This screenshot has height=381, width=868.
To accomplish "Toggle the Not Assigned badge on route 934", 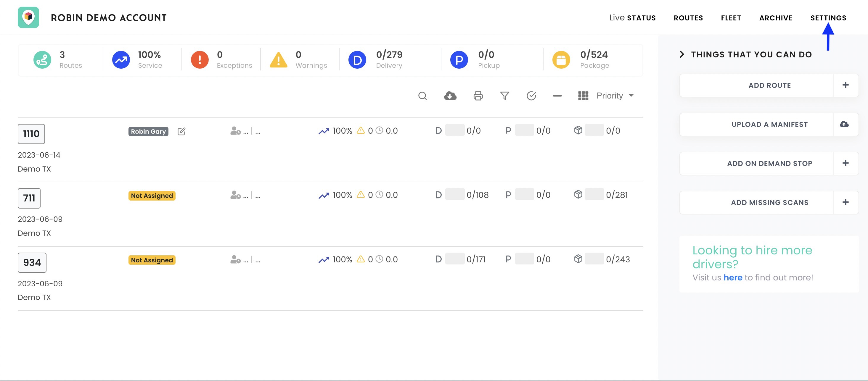I will coord(152,260).
